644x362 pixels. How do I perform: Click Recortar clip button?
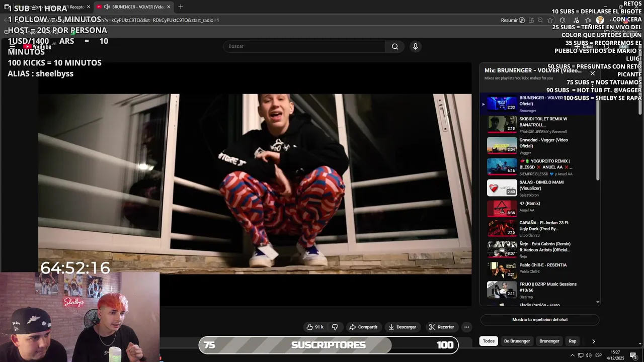[x=441, y=327]
